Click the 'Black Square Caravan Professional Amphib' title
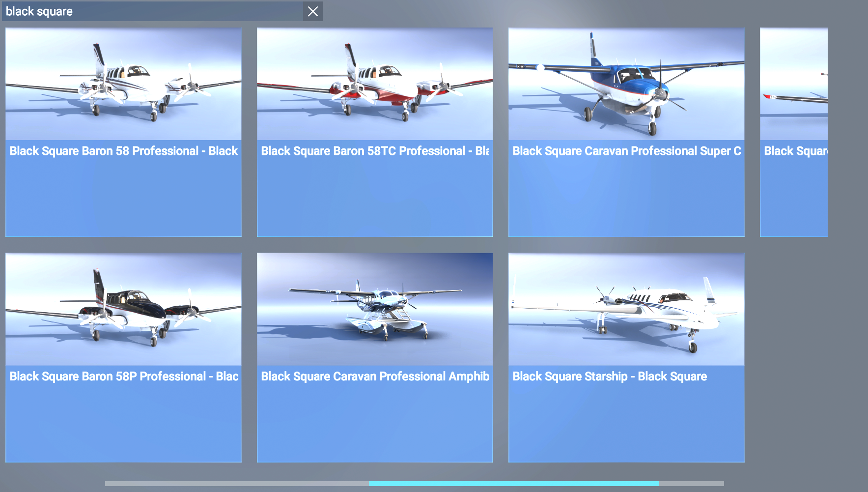The image size is (868, 492). 375,376
